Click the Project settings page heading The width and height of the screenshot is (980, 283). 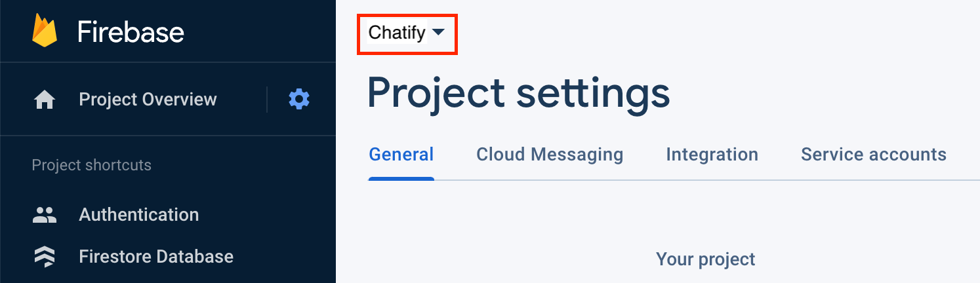pos(518,92)
